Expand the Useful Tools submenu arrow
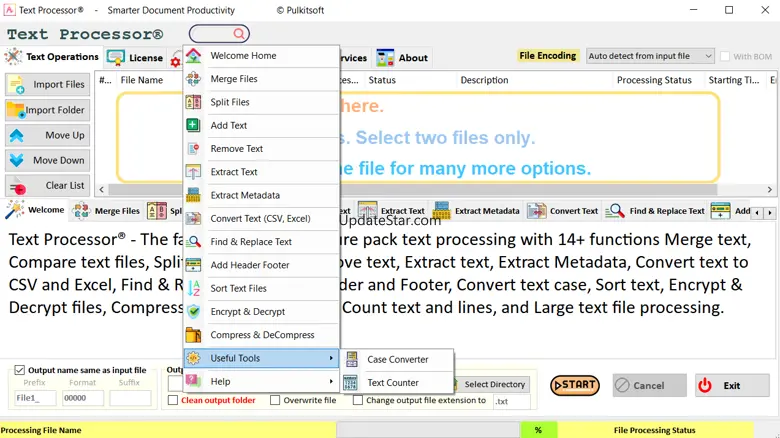This screenshot has width=780, height=438. [x=331, y=358]
